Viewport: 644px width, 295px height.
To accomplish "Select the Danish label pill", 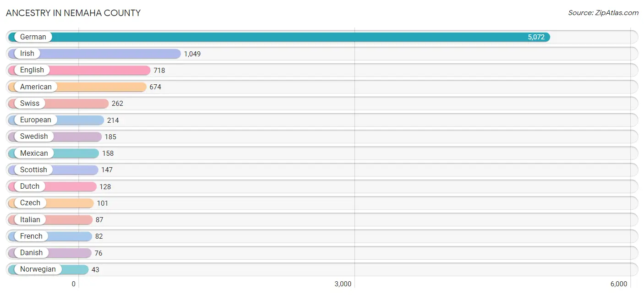I will pos(31,253).
